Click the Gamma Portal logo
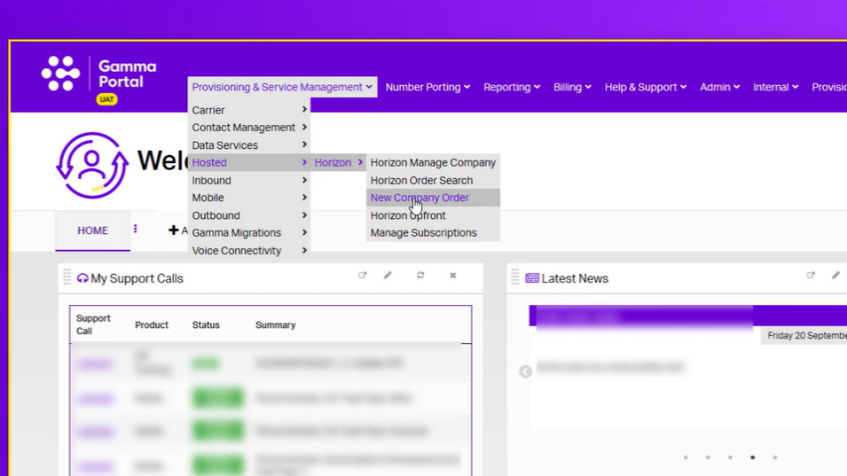 tap(99, 74)
